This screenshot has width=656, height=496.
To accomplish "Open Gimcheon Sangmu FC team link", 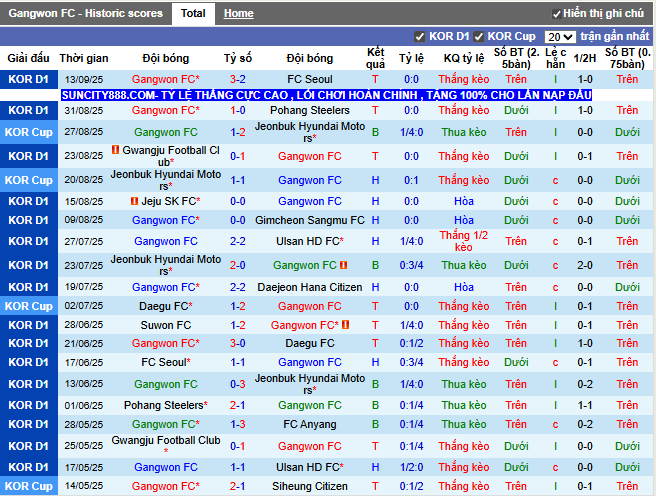I will [310, 220].
